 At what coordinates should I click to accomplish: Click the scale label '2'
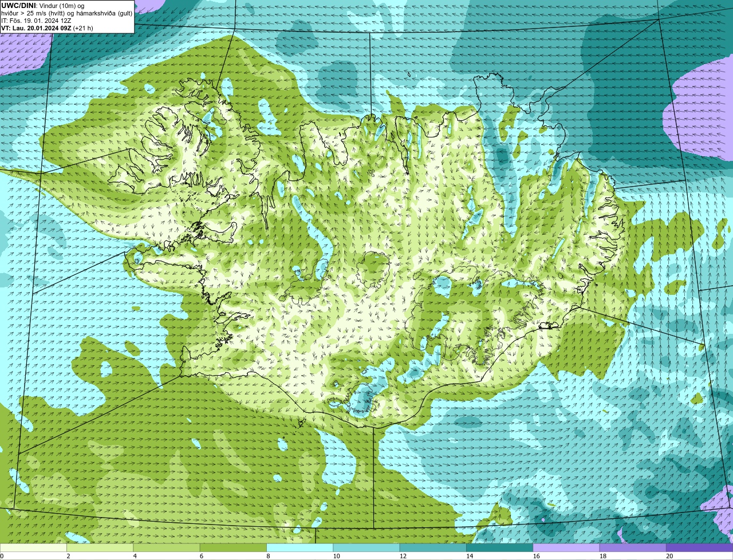pyautogui.click(x=68, y=556)
